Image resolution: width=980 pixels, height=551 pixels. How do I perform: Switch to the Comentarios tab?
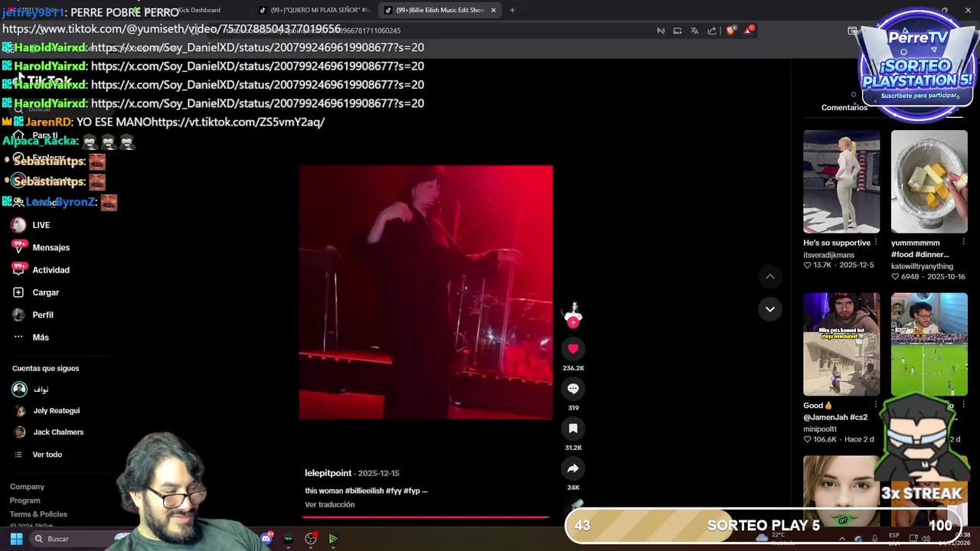coord(844,107)
